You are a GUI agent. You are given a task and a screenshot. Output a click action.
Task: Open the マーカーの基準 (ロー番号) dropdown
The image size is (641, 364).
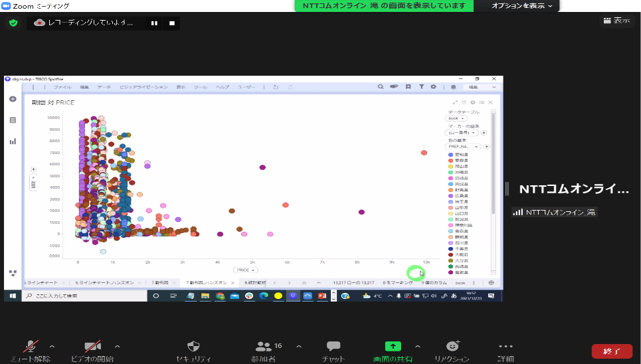tap(462, 132)
